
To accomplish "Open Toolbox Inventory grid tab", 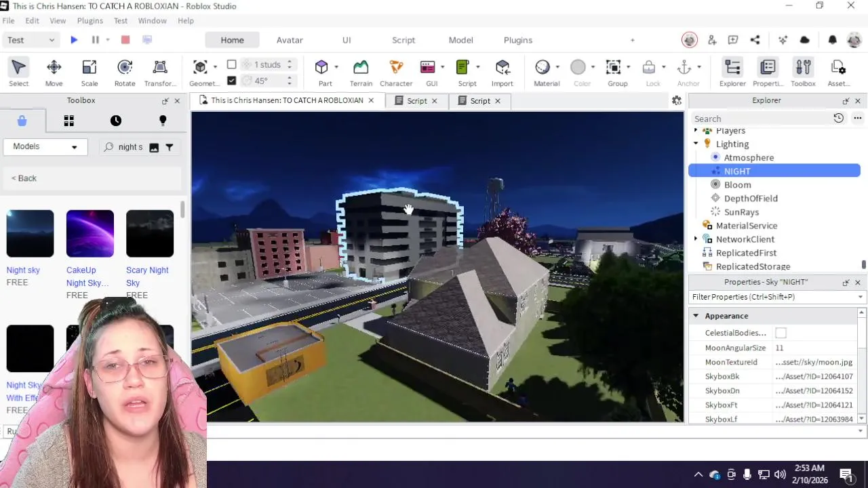I will point(68,121).
